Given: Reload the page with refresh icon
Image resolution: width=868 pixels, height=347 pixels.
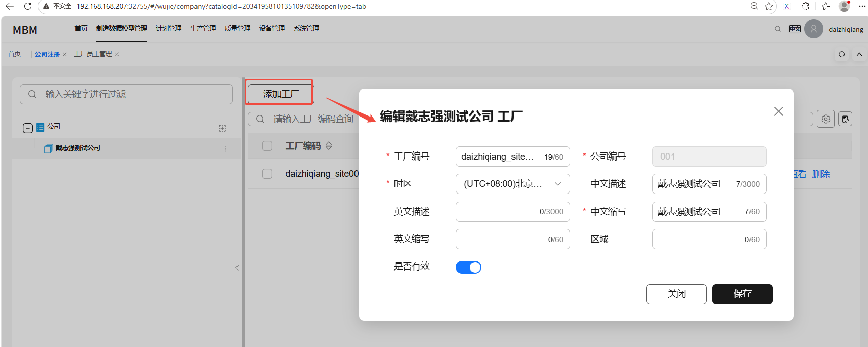Looking at the screenshot, I should coord(28,6).
